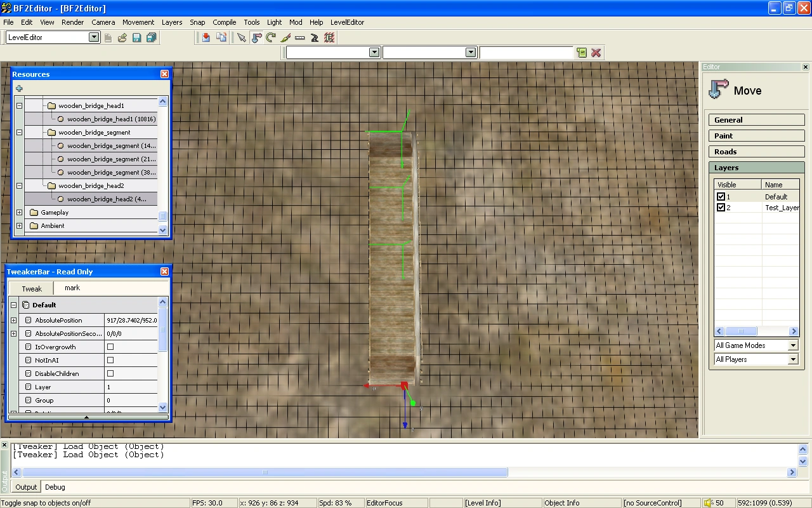Click the Layers list horizontal scrollbar thumb
Image resolution: width=812 pixels, height=508 pixels.
(x=742, y=331)
